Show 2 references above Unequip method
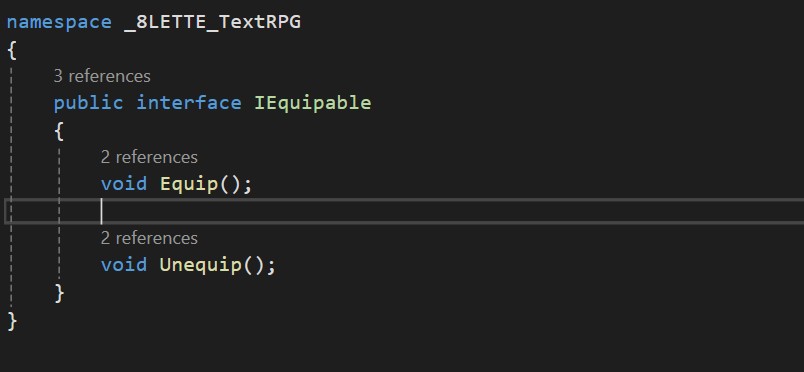Screen dimensions: 804x372 pyautogui.click(x=149, y=238)
